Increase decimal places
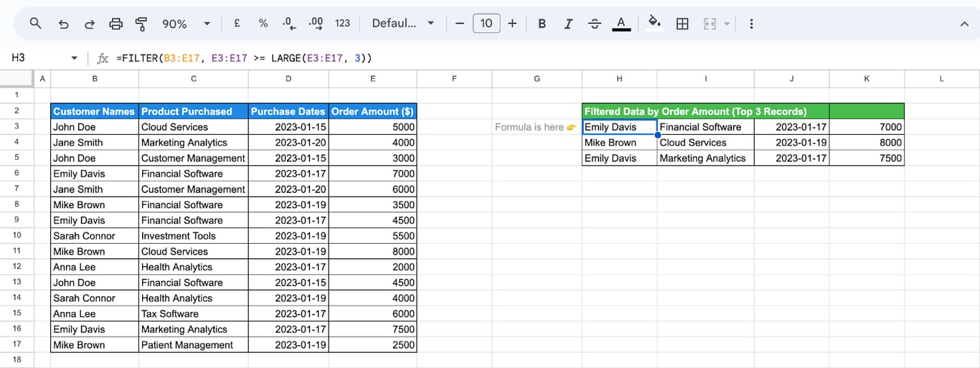This screenshot has width=980, height=368. 316,24
